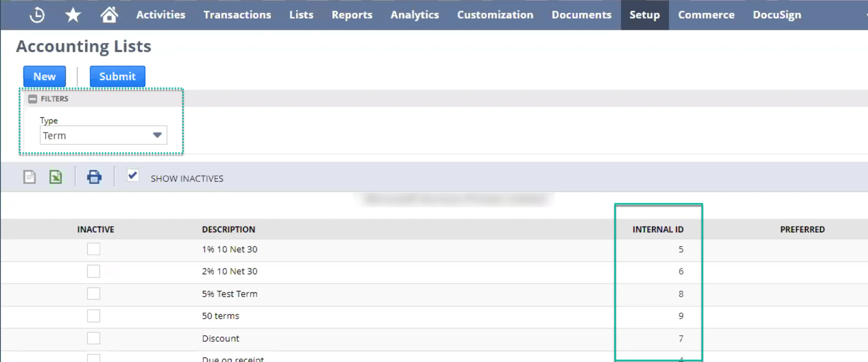Open the Customization menu
Viewport: 868px width, 362px height.
(x=495, y=15)
